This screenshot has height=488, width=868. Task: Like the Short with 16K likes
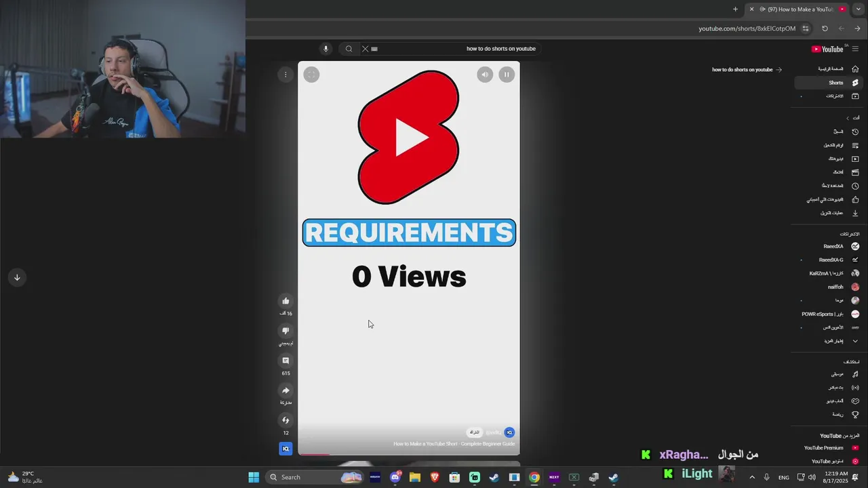(x=285, y=301)
